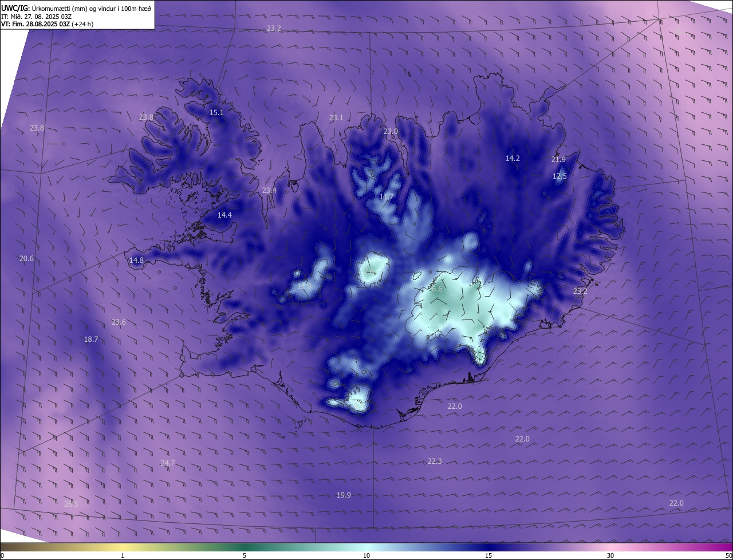
Task: Click the map title 'Úrkomumætti (mm) og vindur í 100m hæð'
Action: pyautogui.click(x=92, y=7)
